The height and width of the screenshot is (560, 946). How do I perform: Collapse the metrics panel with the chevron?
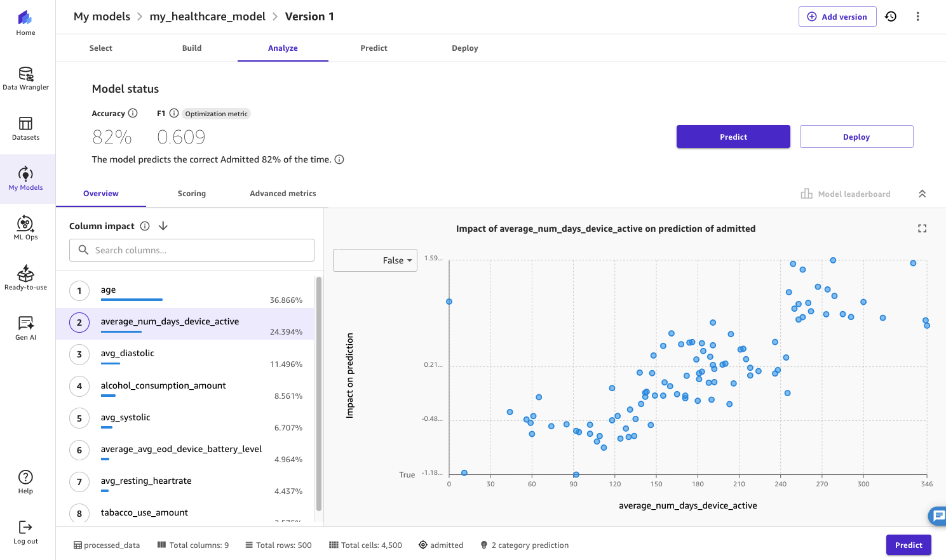922,194
